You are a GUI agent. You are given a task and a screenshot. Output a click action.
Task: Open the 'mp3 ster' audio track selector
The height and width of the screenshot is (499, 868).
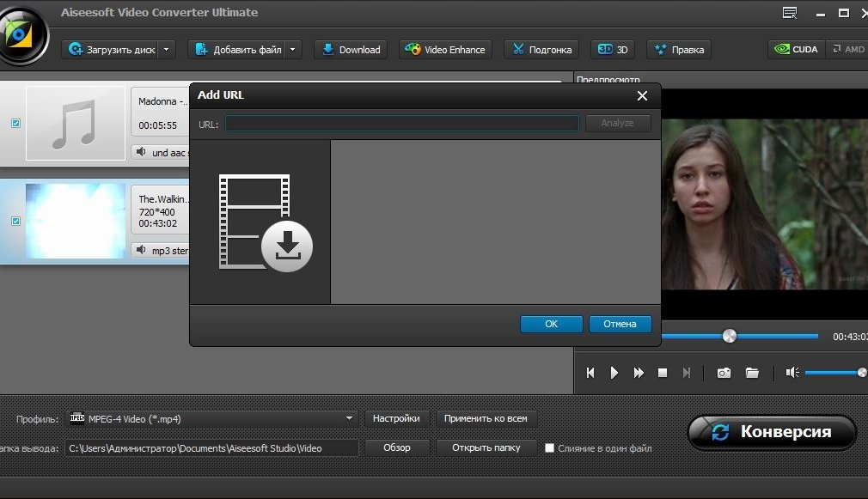click(161, 250)
